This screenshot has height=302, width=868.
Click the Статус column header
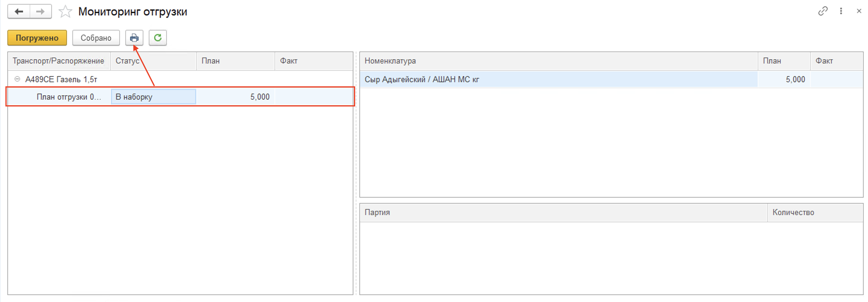click(x=127, y=61)
